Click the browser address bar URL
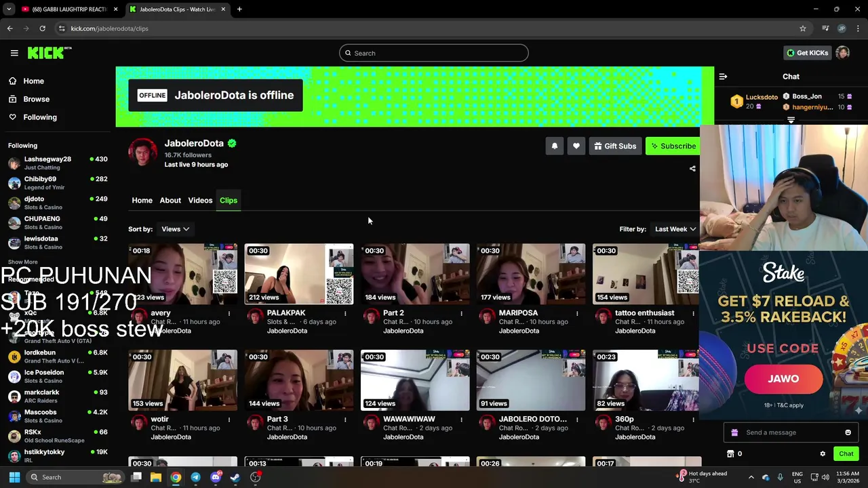The width and height of the screenshot is (868, 488). tap(109, 28)
